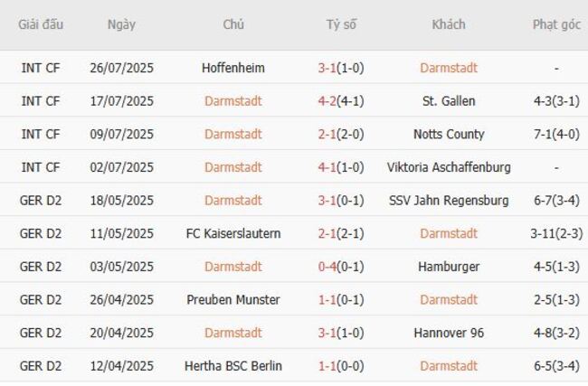This screenshot has width=588, height=386.
Task: Click the "Giải đấu" column header
Action: [x=41, y=24]
